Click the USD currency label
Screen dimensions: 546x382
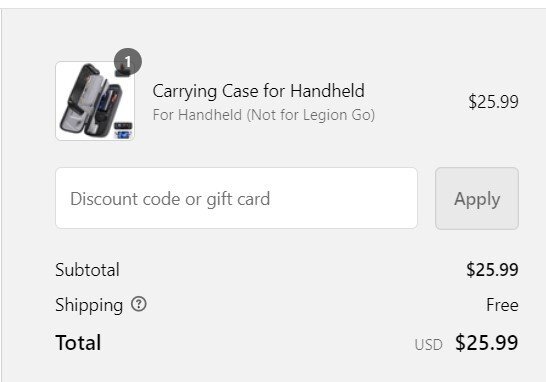[x=429, y=345]
